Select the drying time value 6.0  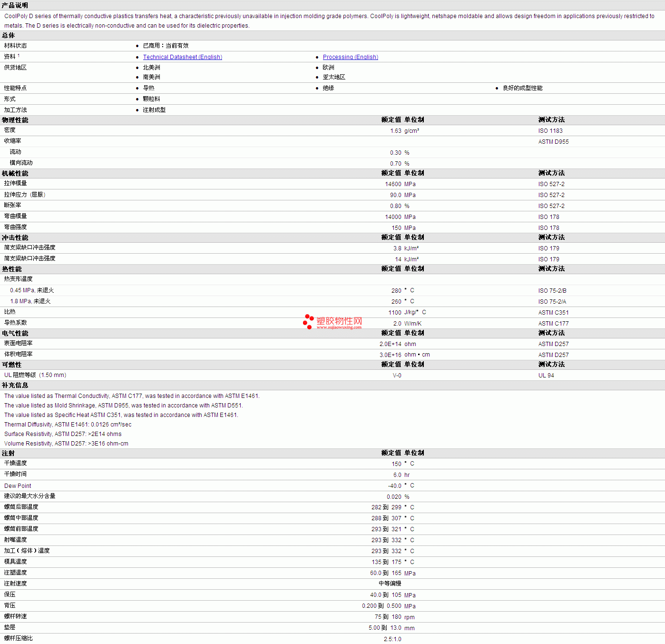tap(397, 475)
